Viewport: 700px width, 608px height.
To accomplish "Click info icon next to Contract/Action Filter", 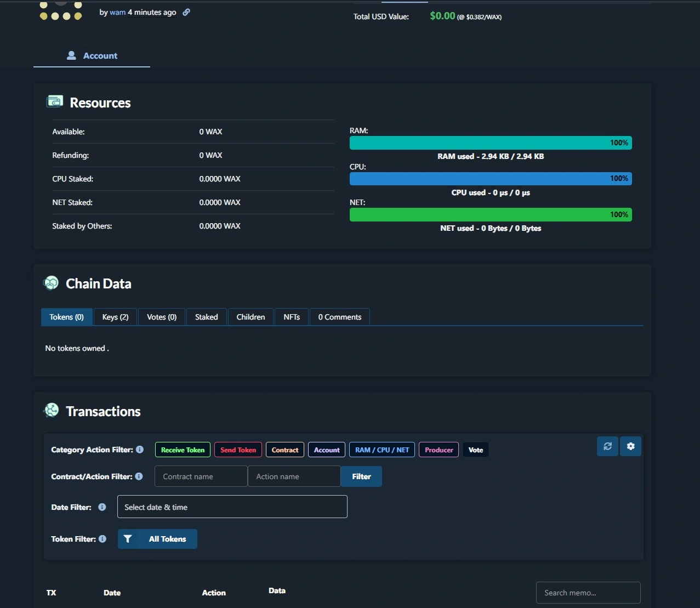I will [x=139, y=476].
